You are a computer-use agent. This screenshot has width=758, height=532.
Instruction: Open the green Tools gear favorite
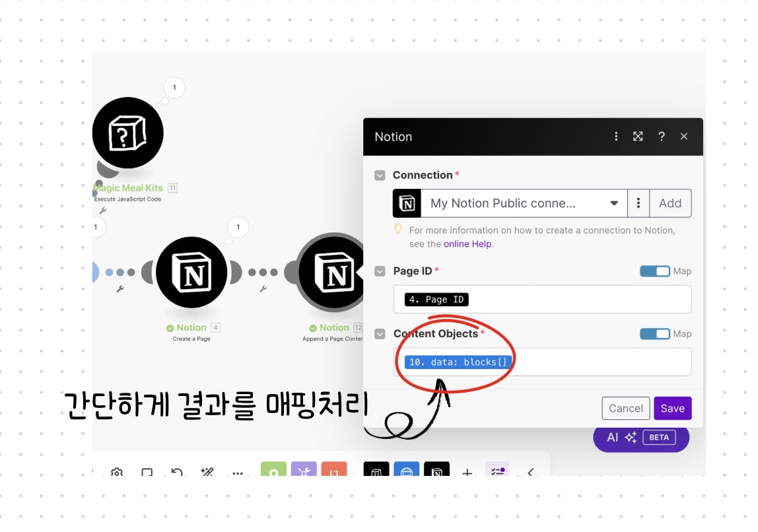point(273,469)
